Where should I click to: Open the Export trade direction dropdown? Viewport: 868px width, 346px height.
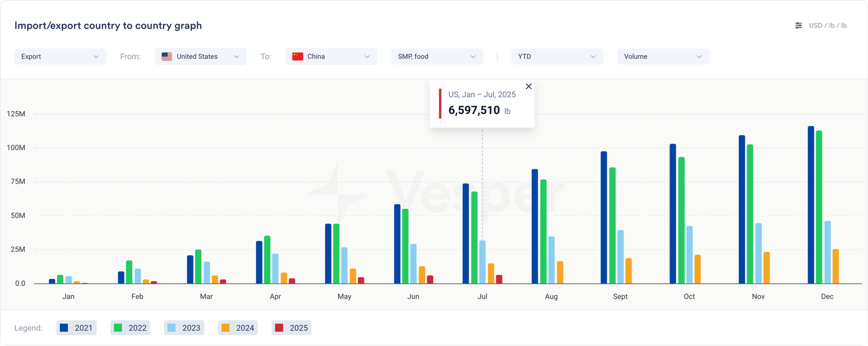[x=60, y=56]
